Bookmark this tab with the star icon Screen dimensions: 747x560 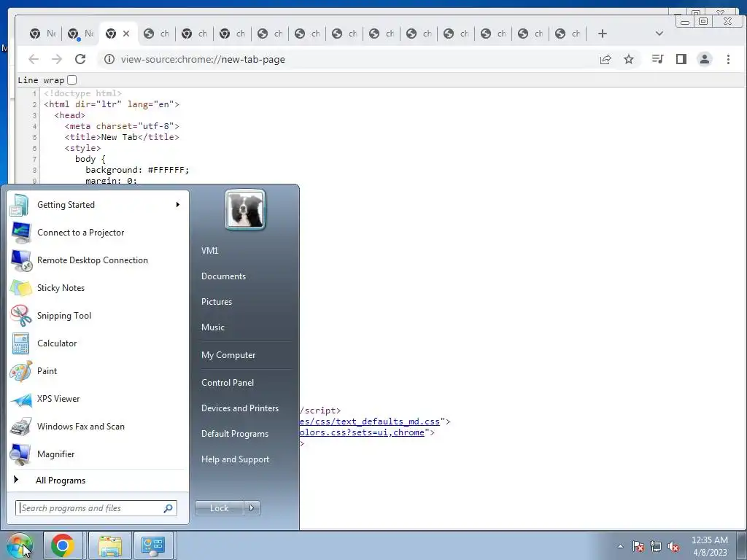point(629,59)
